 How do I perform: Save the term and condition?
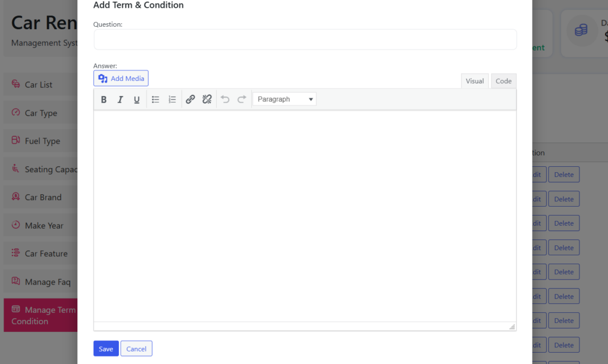click(106, 349)
